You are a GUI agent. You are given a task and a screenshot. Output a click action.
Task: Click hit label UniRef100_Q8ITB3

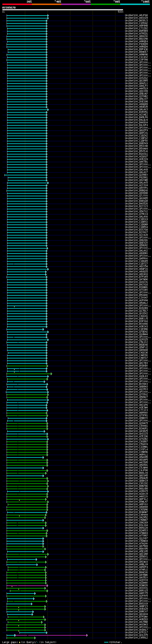tap(136, 363)
